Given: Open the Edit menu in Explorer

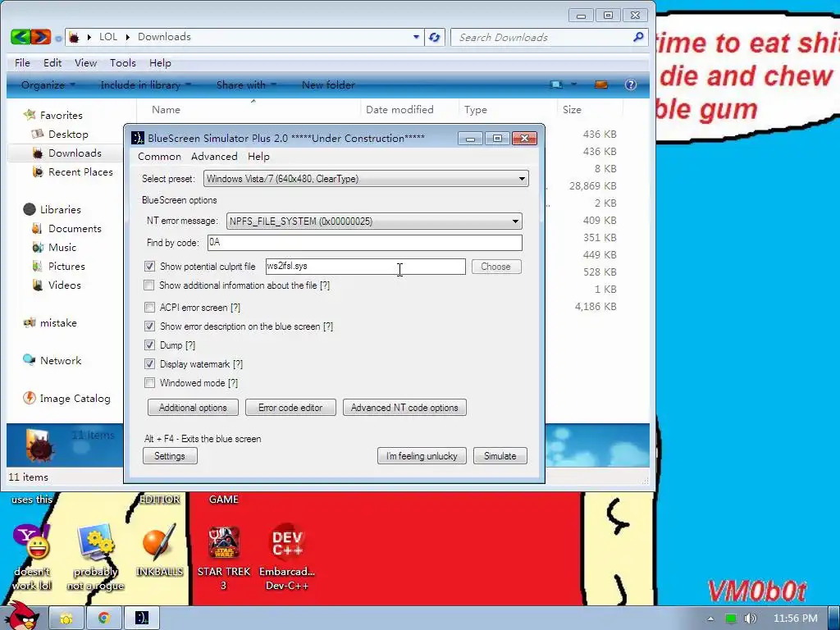Looking at the screenshot, I should [x=52, y=62].
